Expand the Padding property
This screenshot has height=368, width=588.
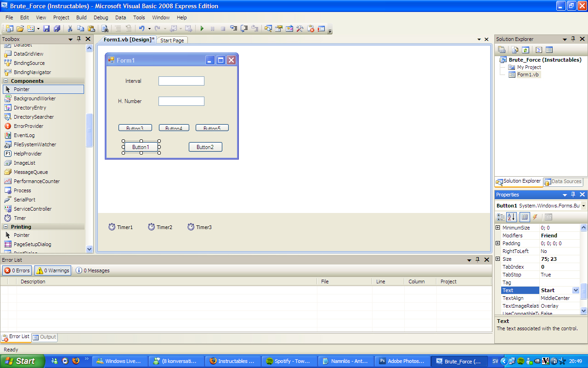(498, 243)
